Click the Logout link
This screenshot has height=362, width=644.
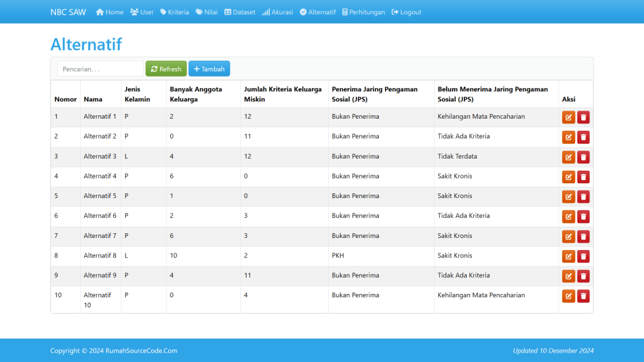coord(407,12)
